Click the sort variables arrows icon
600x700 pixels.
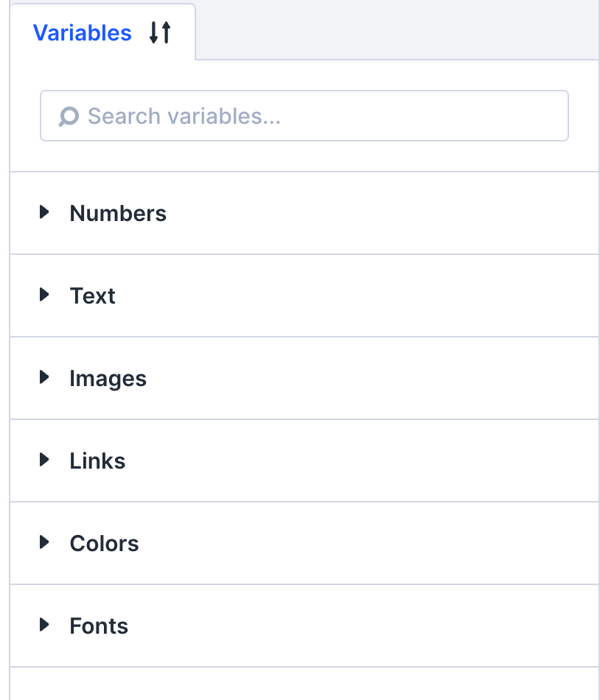(x=160, y=32)
